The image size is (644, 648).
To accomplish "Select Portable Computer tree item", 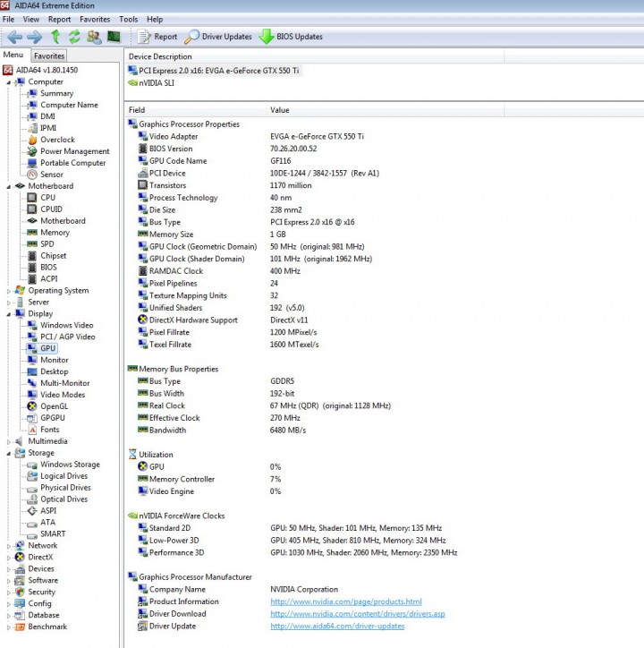I will [x=72, y=163].
